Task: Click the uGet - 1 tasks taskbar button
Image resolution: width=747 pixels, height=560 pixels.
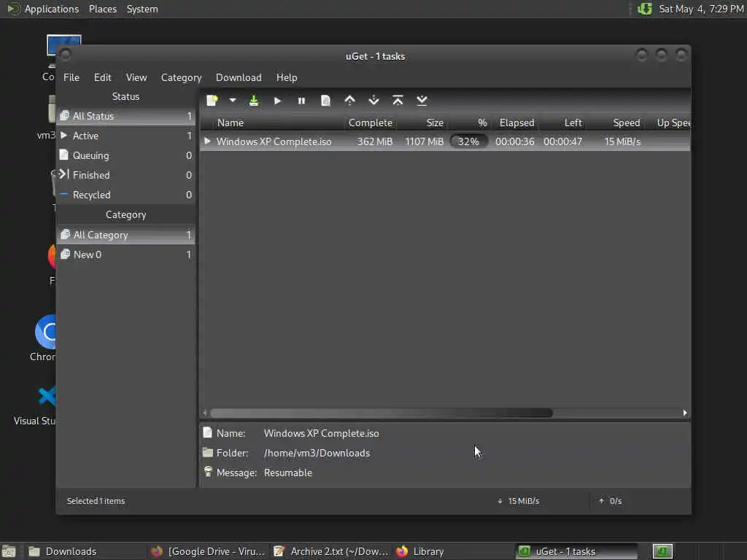Action: coord(576,551)
